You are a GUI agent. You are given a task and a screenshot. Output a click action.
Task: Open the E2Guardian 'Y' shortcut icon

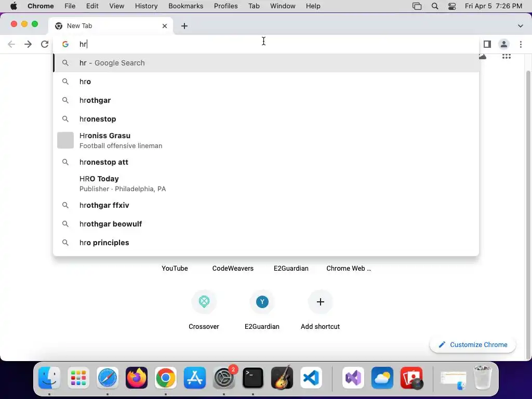262,302
